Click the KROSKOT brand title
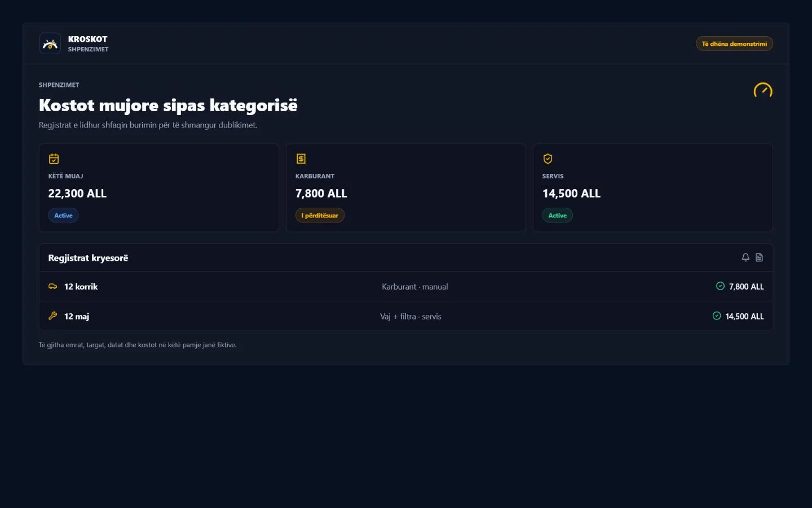The height and width of the screenshot is (508, 812). 87,39
